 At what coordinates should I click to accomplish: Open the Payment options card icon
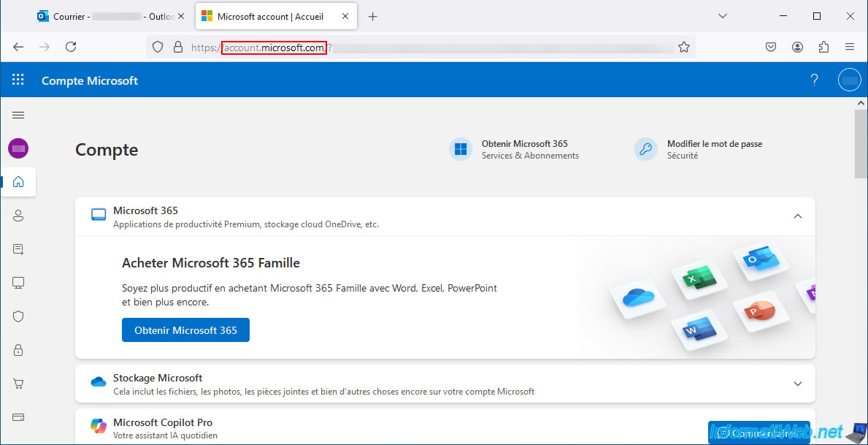pos(18,417)
